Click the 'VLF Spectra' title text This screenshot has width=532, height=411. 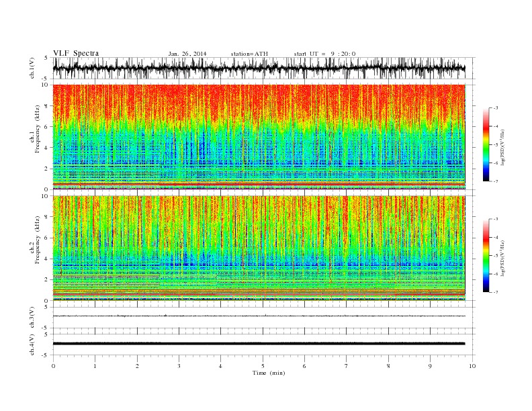tap(76, 53)
